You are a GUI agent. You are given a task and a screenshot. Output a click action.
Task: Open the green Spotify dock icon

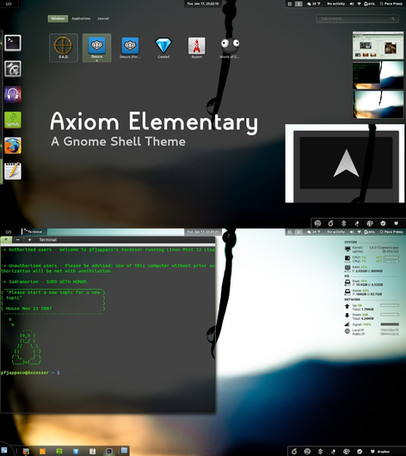click(13, 120)
